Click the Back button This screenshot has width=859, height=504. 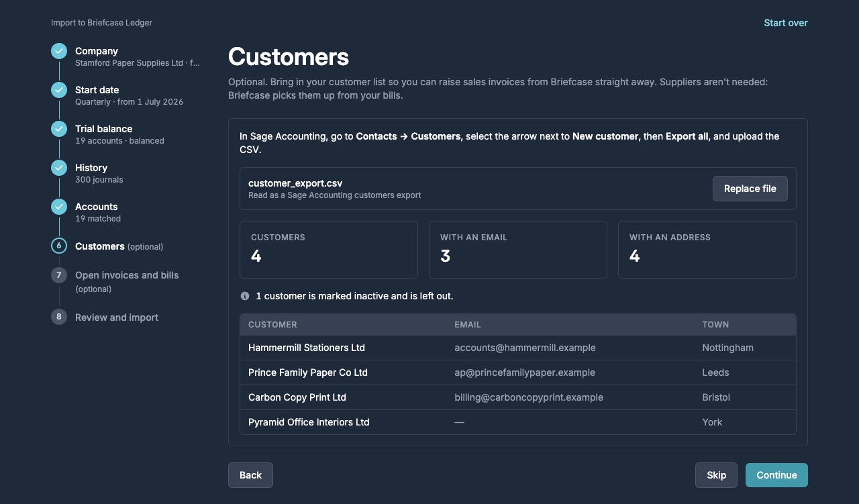click(x=250, y=475)
